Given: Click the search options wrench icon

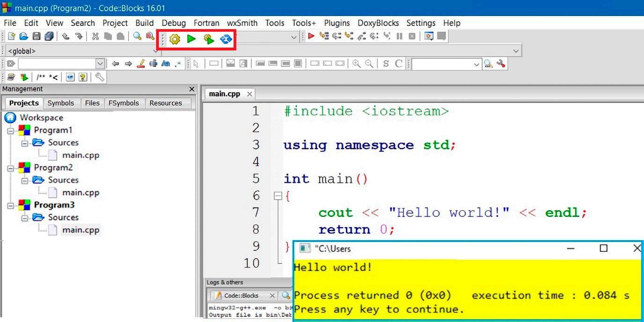Looking at the screenshot, I should [x=501, y=64].
